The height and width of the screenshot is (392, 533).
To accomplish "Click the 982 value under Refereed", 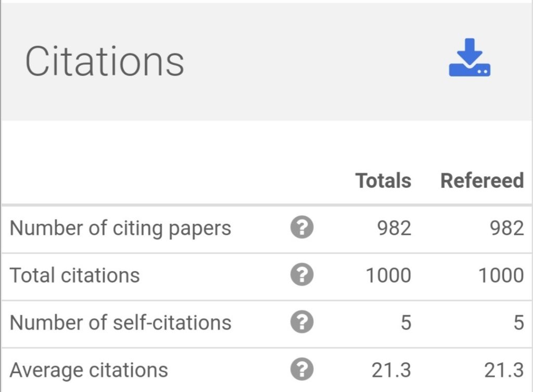I will pos(507,228).
